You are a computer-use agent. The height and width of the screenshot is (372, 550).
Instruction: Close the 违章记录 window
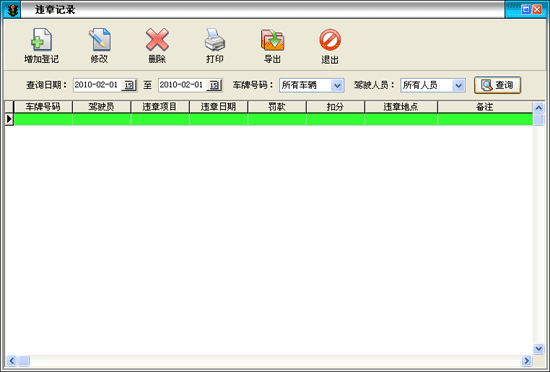pyautogui.click(x=537, y=9)
